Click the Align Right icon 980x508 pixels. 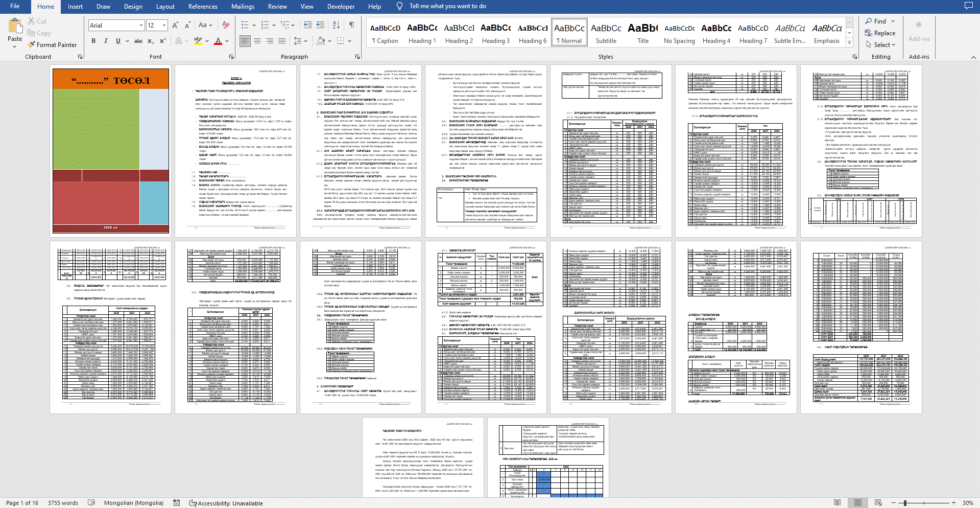270,41
